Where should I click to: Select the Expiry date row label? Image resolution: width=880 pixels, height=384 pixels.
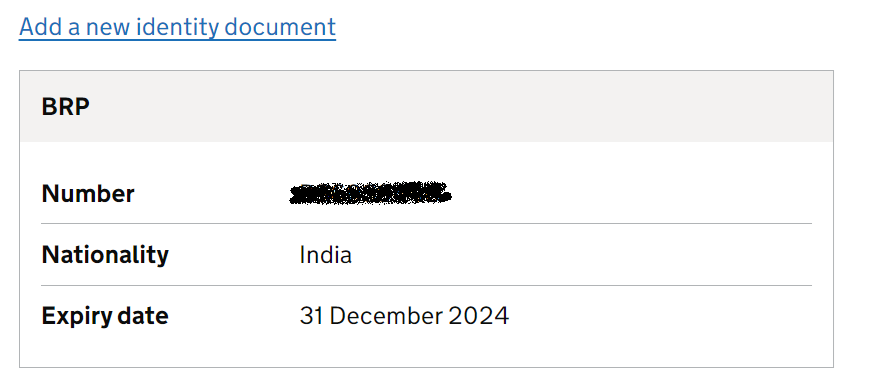(105, 316)
